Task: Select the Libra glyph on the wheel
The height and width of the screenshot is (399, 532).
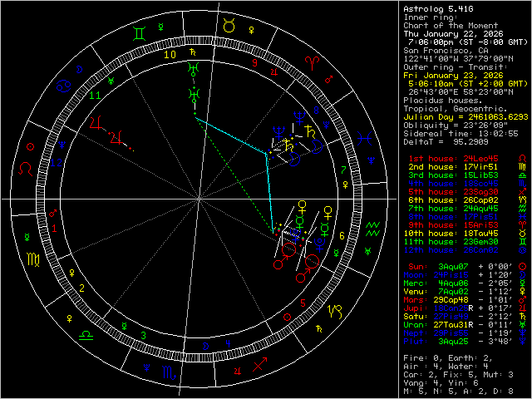Action: pyautogui.click(x=86, y=333)
